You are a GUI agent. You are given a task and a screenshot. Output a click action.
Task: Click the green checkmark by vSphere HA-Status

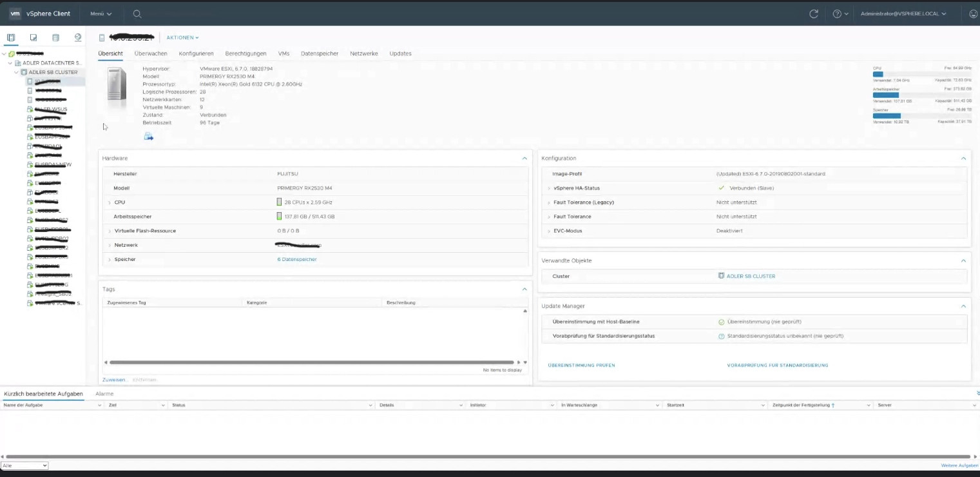[x=722, y=188]
